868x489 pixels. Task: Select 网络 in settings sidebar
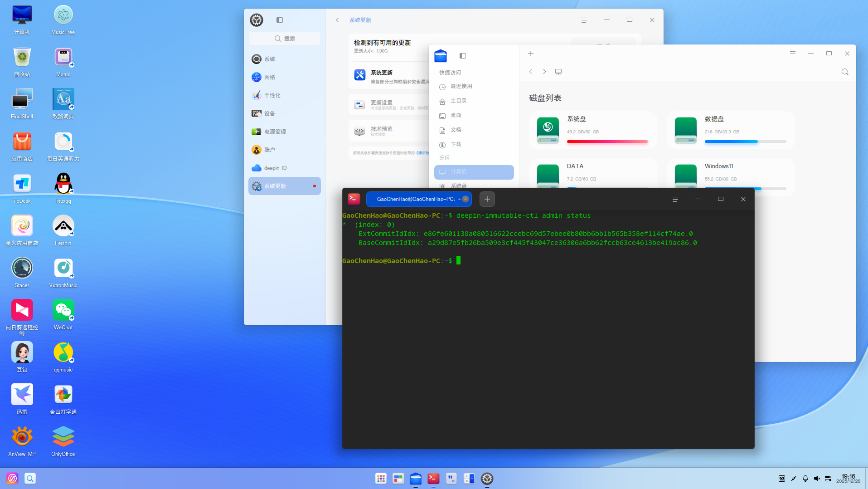pos(284,77)
